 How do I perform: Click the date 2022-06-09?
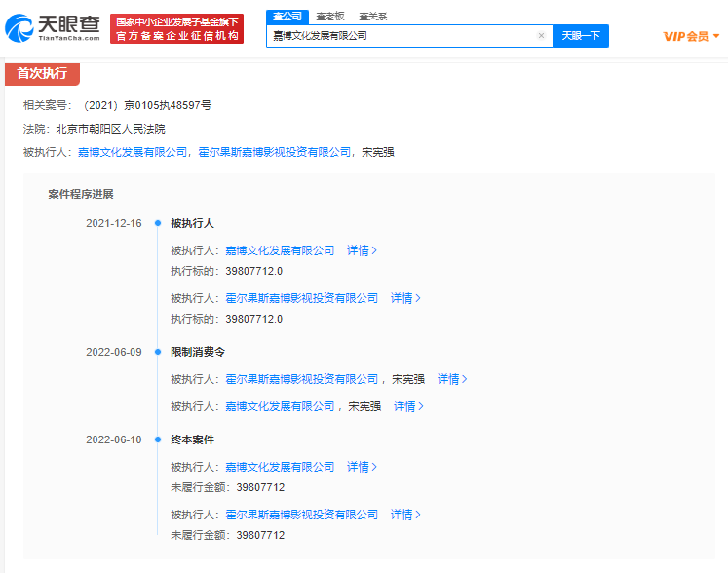point(114,352)
